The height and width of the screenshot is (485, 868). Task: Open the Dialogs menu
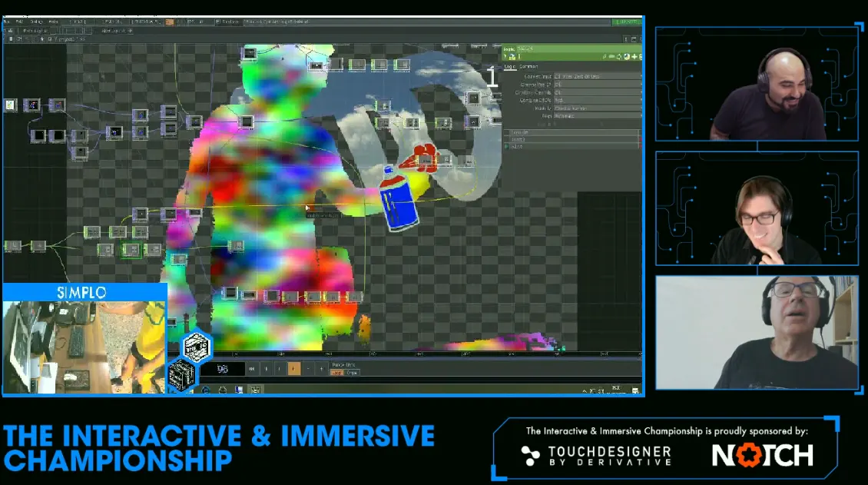click(x=37, y=22)
